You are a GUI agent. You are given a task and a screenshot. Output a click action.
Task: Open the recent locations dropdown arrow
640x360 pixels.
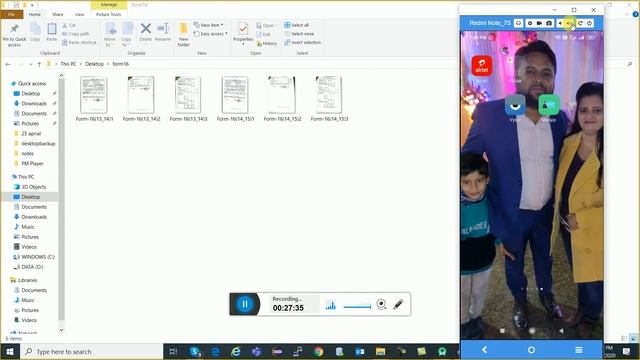(30, 64)
